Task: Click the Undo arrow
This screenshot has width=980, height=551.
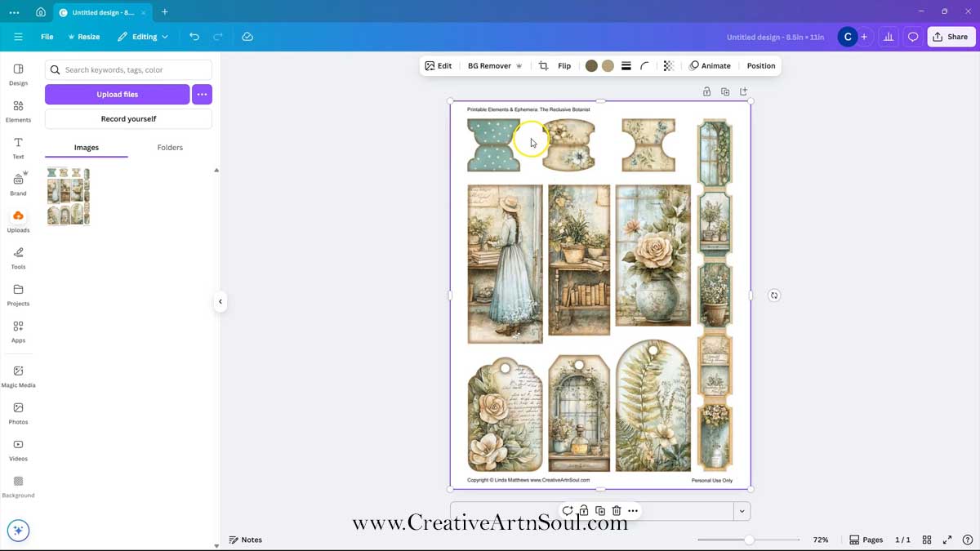Action: point(194,37)
